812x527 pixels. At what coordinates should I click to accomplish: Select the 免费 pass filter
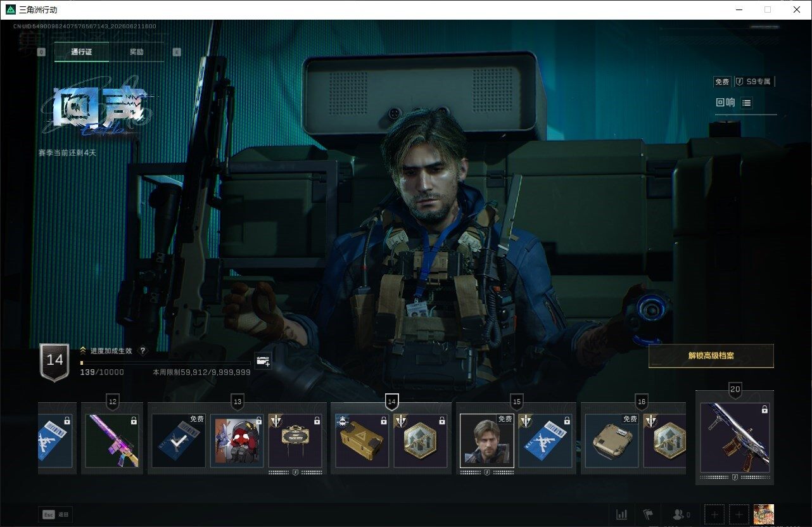pos(722,82)
